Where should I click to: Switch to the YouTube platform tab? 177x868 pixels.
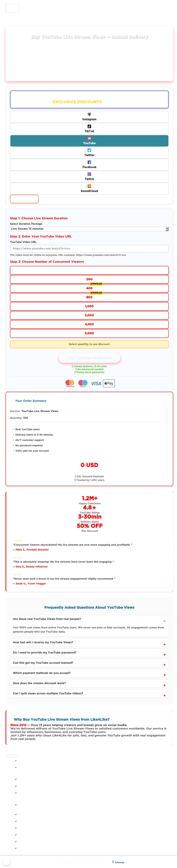[x=89, y=141]
